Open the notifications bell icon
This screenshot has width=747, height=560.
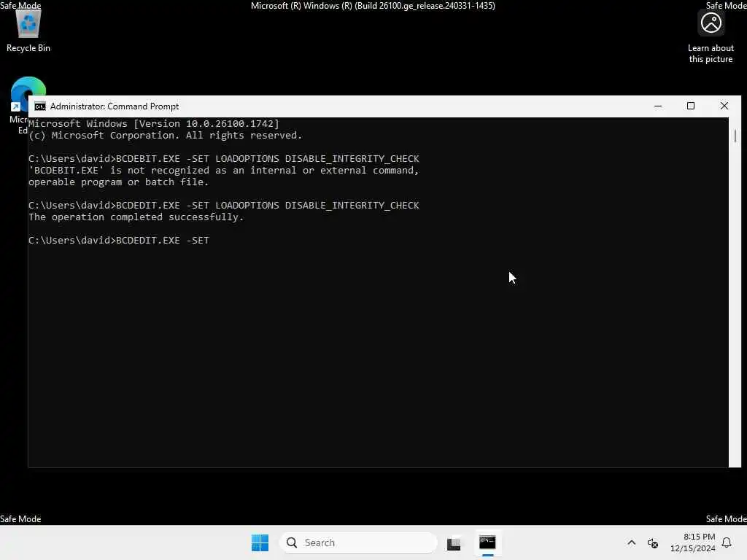point(727,542)
